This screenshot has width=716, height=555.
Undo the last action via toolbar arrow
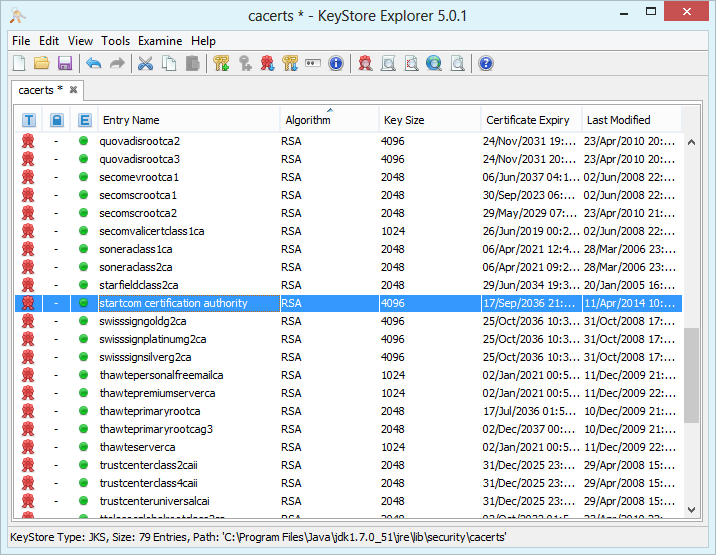click(93, 64)
